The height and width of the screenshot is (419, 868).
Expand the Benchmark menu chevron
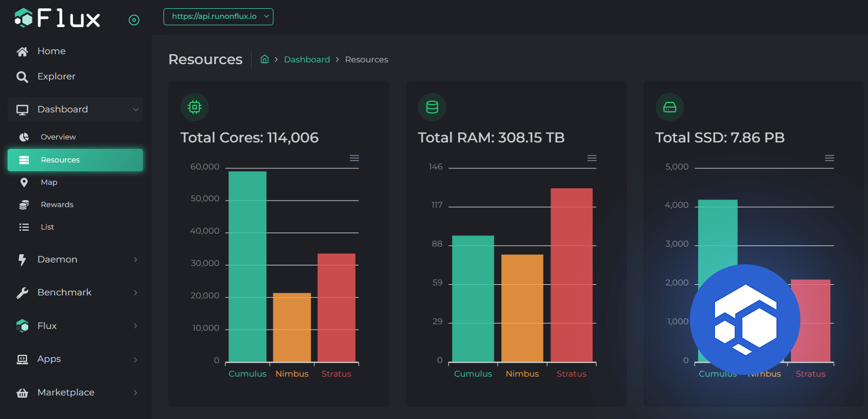[x=136, y=292]
